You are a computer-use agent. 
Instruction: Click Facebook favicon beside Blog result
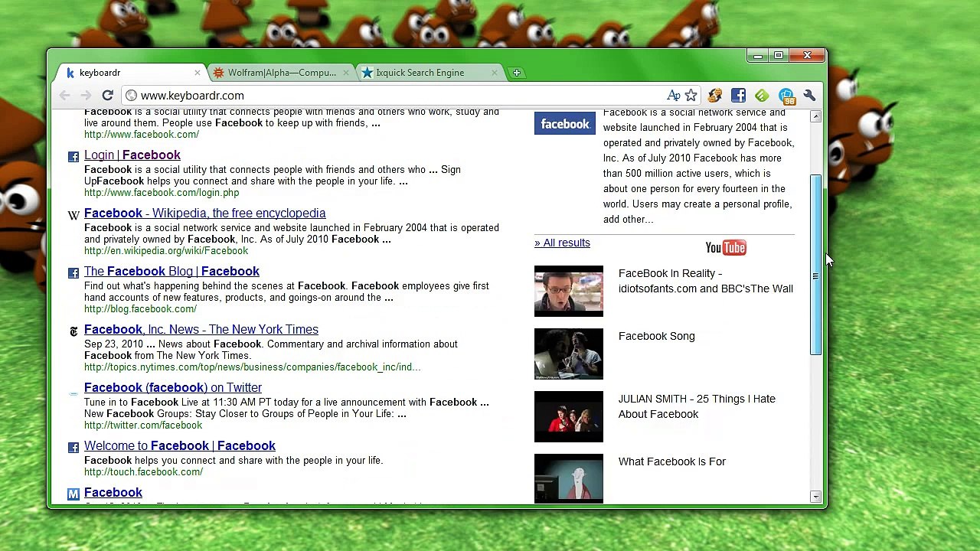point(73,273)
